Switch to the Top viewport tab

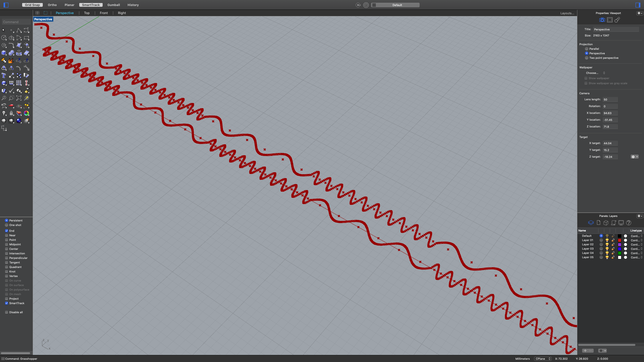tap(87, 13)
